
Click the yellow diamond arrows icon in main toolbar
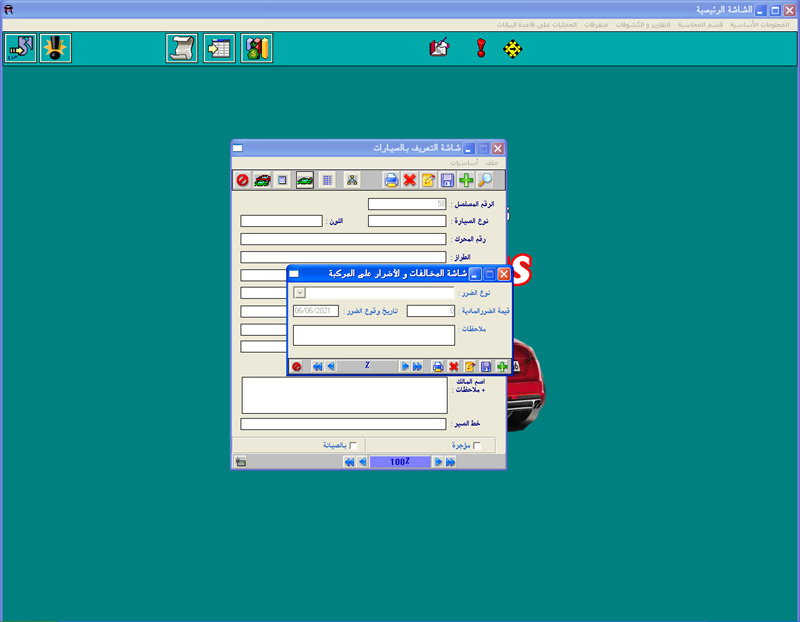513,48
